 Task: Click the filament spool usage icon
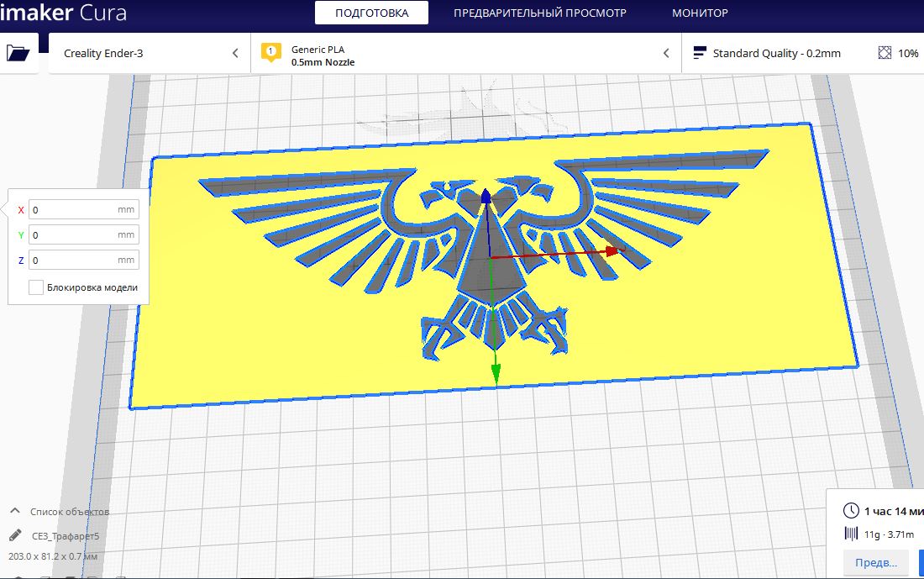[851, 534]
